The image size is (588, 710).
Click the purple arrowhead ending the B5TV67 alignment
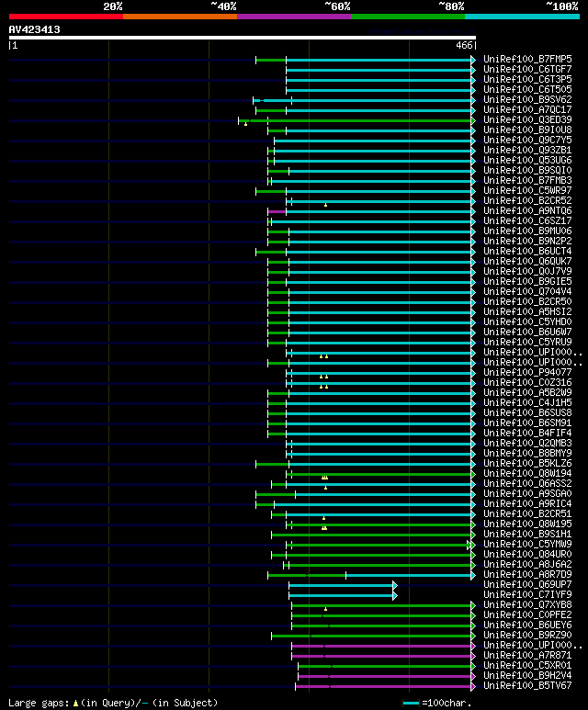(473, 686)
